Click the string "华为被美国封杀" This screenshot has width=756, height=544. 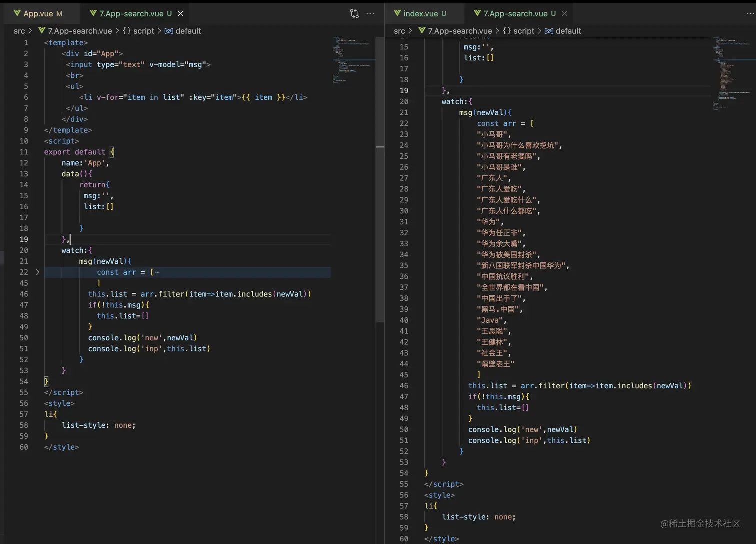[507, 255]
